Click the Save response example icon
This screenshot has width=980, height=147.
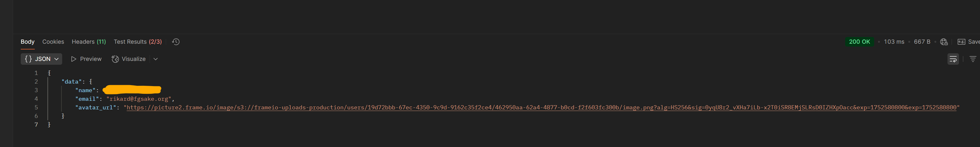click(962, 42)
